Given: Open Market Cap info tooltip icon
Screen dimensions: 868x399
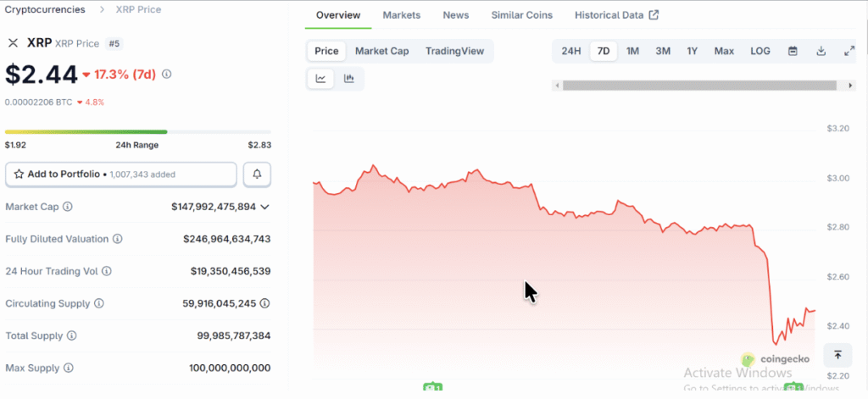Looking at the screenshot, I should click(68, 207).
